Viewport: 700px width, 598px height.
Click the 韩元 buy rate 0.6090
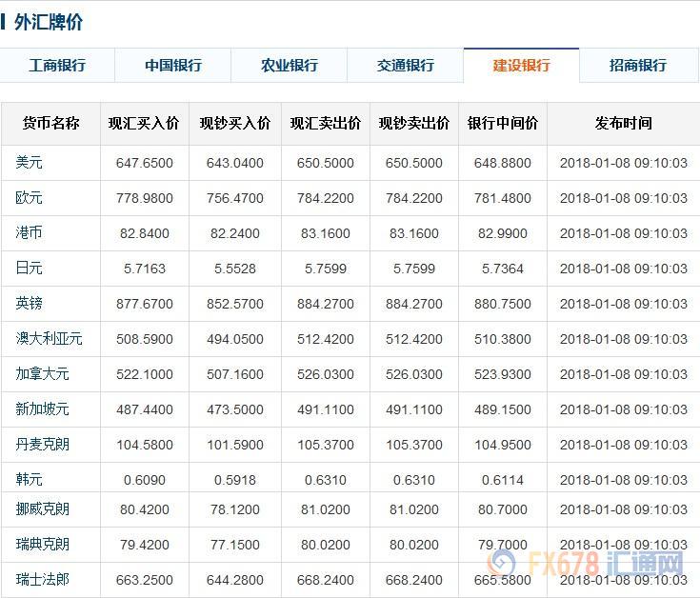tap(145, 480)
